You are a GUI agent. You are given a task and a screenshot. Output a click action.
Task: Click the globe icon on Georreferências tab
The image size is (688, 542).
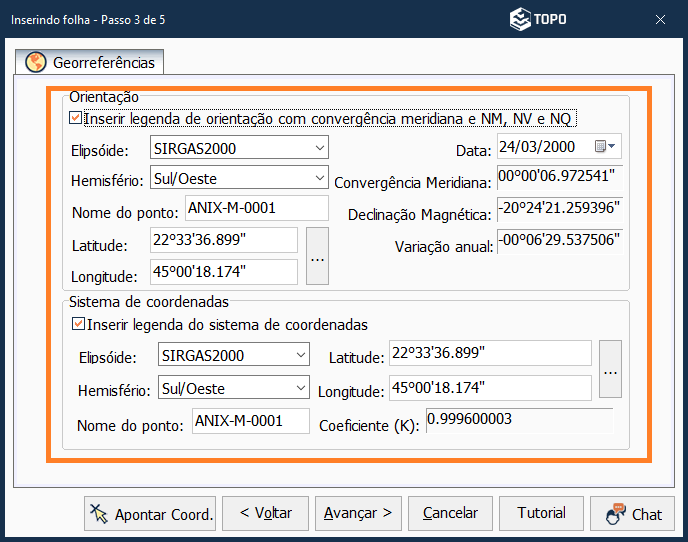(x=36, y=63)
